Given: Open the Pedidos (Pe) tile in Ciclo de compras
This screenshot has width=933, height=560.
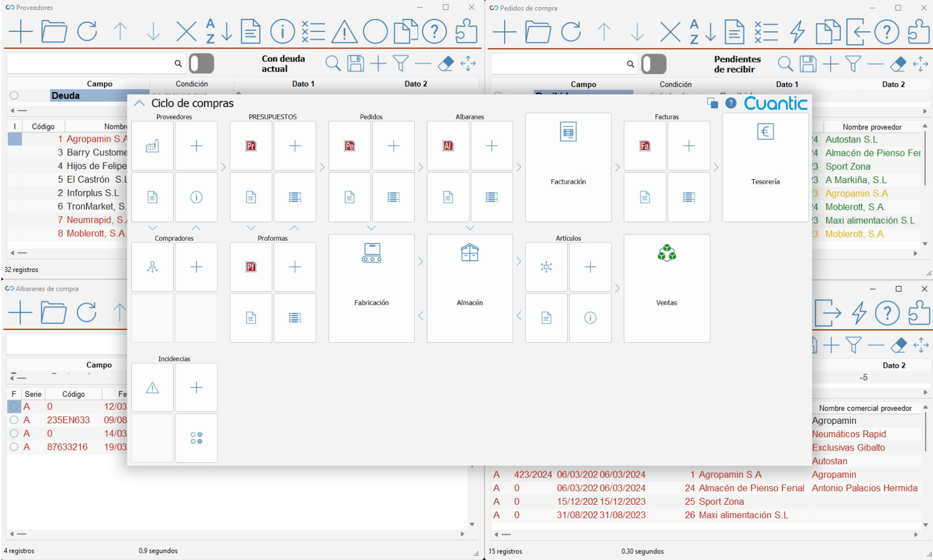Looking at the screenshot, I should 350,146.
